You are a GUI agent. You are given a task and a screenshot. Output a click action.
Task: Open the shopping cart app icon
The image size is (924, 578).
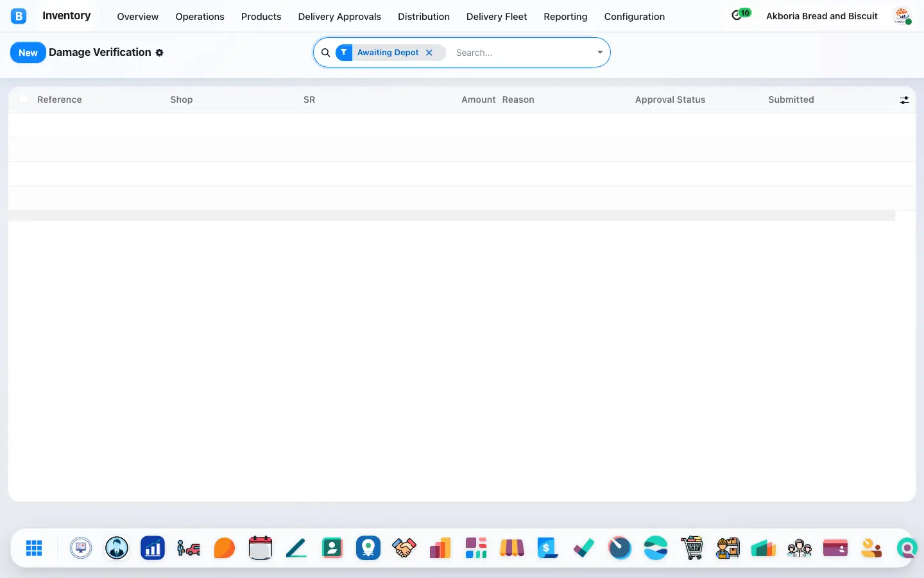click(x=692, y=548)
